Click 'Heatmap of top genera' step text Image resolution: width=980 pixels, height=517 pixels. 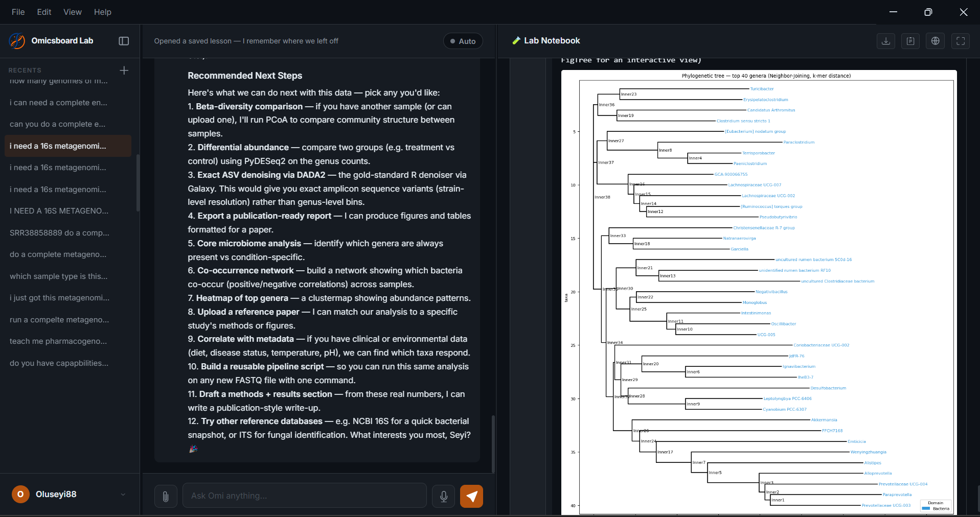[x=242, y=298]
